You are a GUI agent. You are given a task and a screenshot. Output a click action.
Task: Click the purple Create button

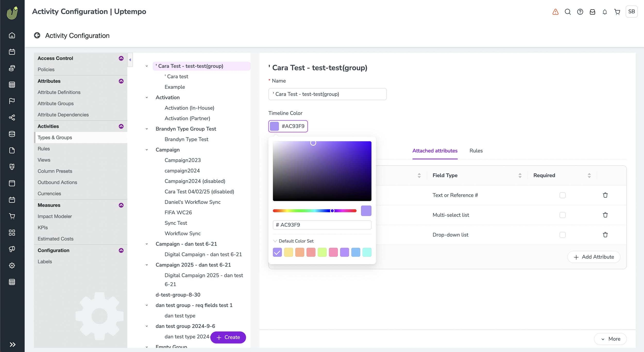(228, 337)
